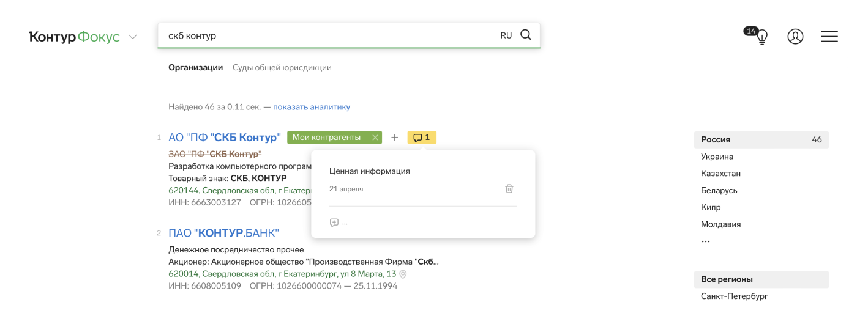Open ПАО "КОНТУР.БАНК" company
Image resolution: width=868 pixels, height=313 pixels.
coord(224,233)
